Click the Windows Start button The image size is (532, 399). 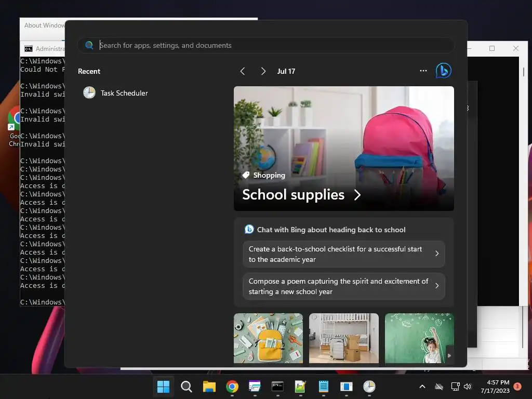click(x=163, y=387)
